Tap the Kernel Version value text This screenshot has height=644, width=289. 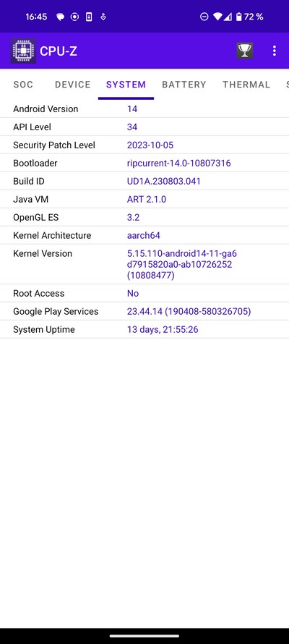point(182,264)
